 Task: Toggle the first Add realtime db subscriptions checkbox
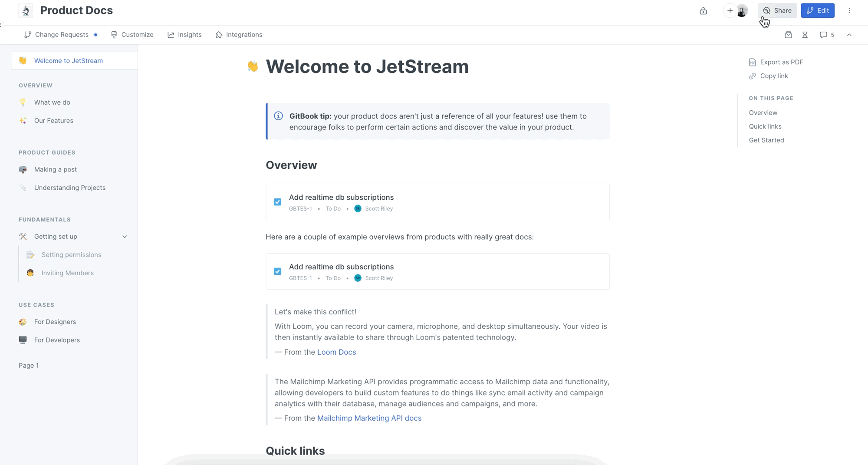(278, 202)
